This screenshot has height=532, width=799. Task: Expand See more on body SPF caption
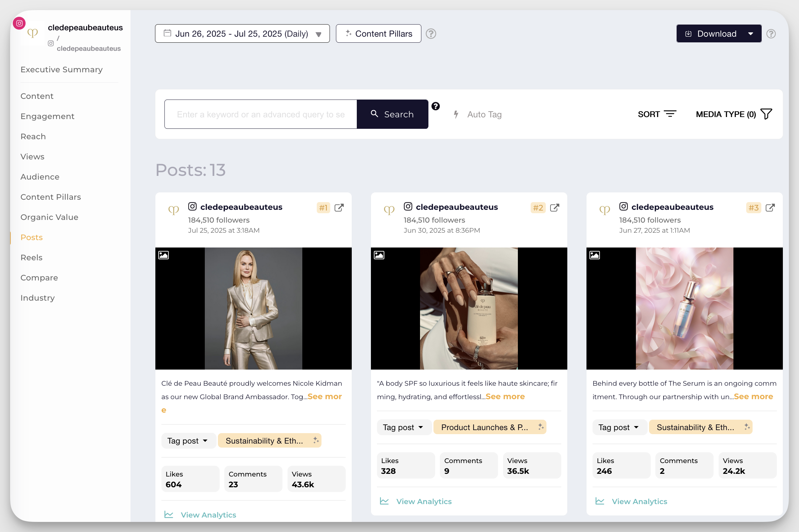tap(505, 396)
